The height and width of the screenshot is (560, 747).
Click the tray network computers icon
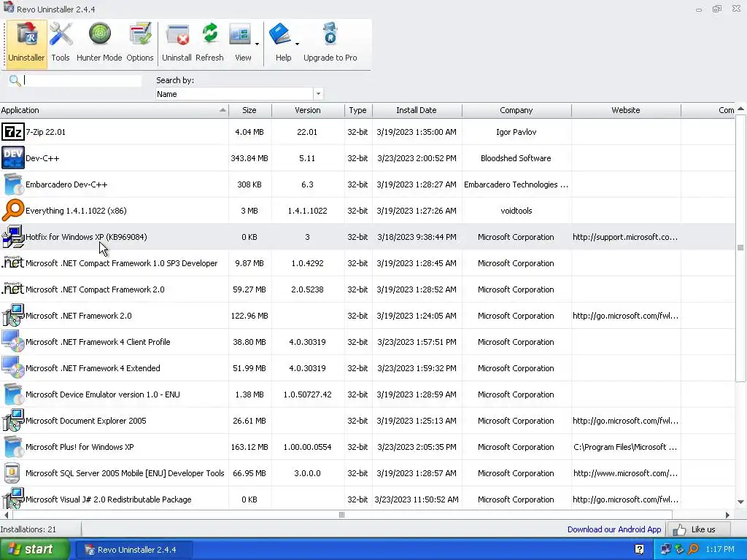[x=665, y=550]
